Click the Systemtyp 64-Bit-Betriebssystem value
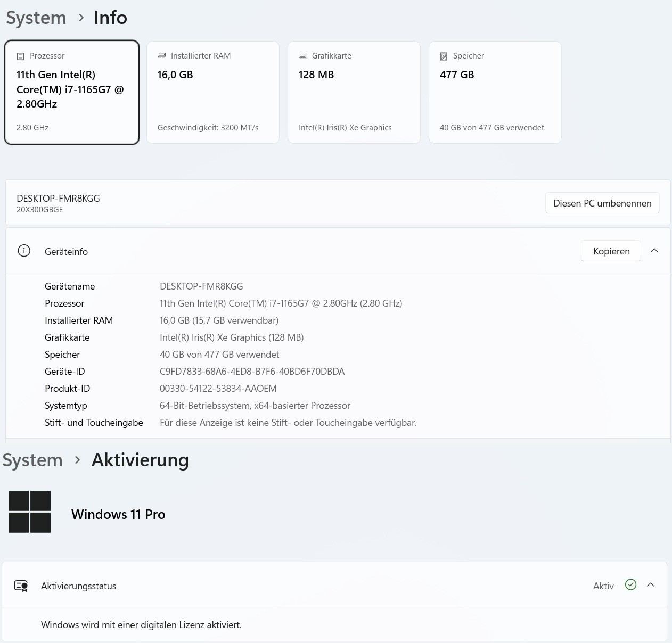This screenshot has width=672, height=643. tap(255, 406)
